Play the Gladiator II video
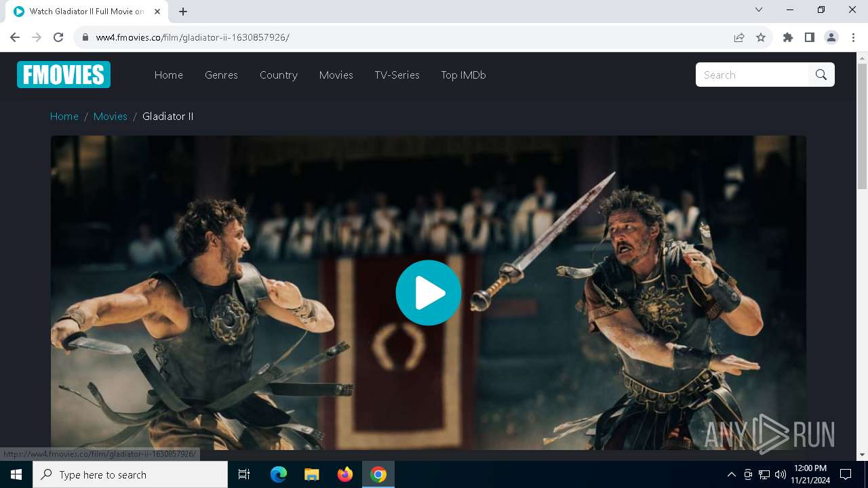The height and width of the screenshot is (488, 868). 429,293
